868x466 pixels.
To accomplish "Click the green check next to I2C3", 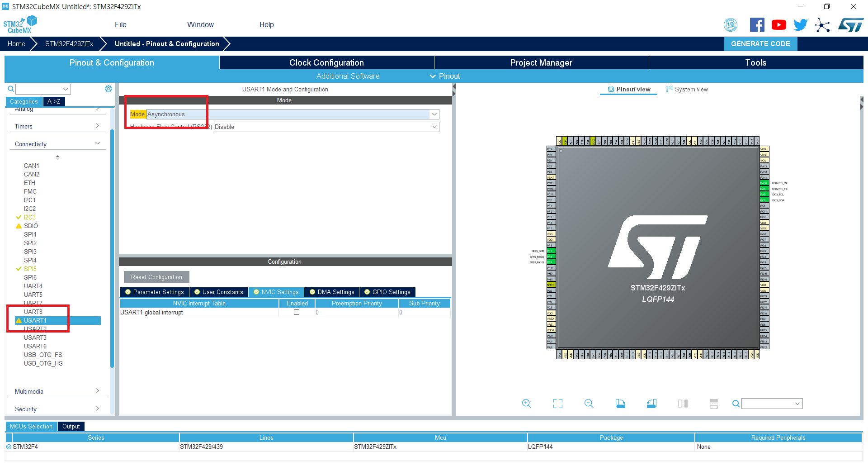I will [x=19, y=217].
